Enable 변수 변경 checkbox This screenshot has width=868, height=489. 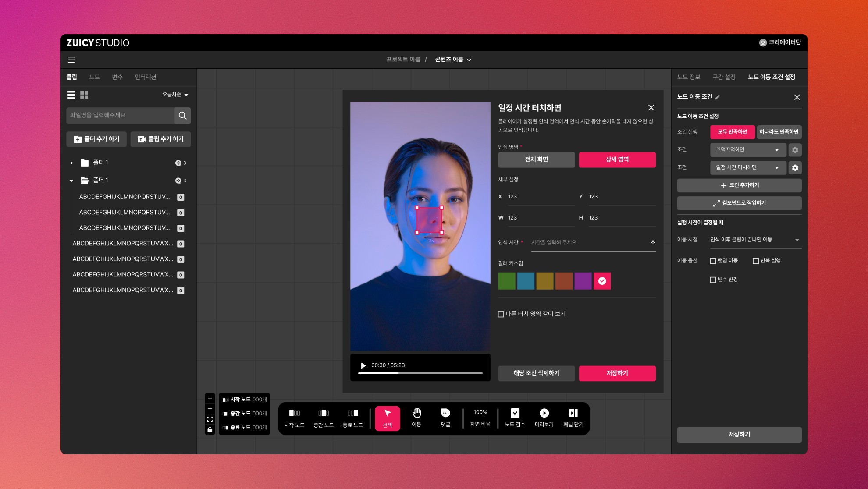713,280
